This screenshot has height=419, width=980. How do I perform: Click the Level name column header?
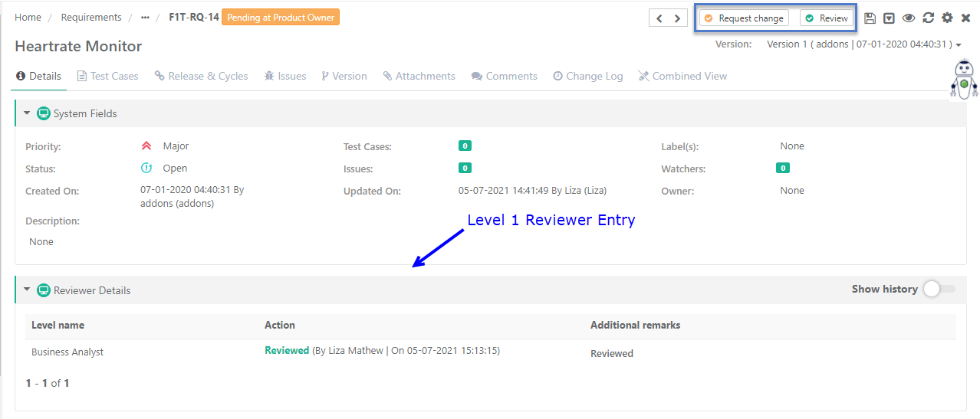pyautogui.click(x=58, y=325)
